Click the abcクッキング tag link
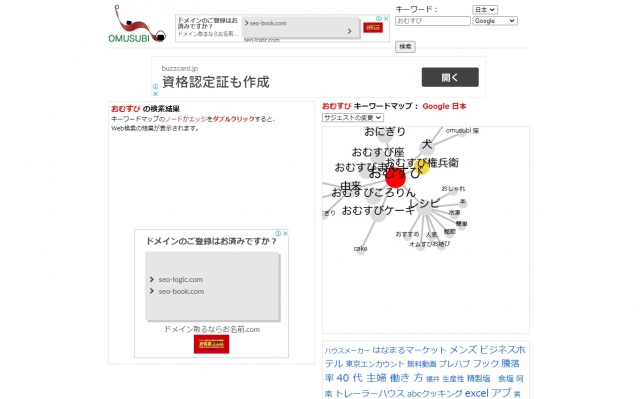This screenshot has width=640, height=399. [x=434, y=394]
